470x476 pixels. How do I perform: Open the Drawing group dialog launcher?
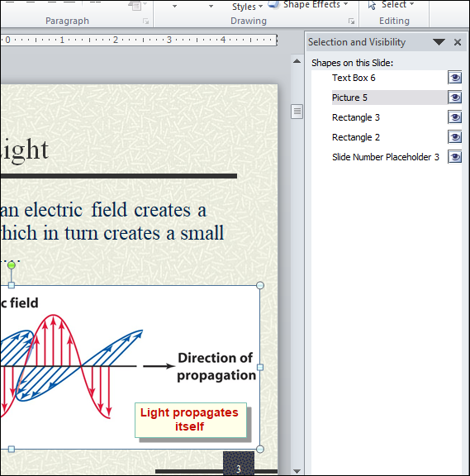pos(351,21)
